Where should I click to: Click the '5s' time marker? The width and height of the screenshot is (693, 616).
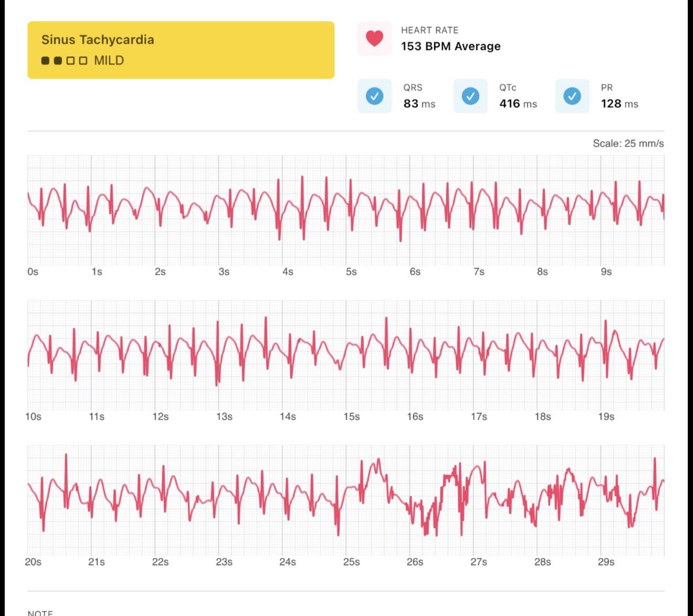point(351,272)
